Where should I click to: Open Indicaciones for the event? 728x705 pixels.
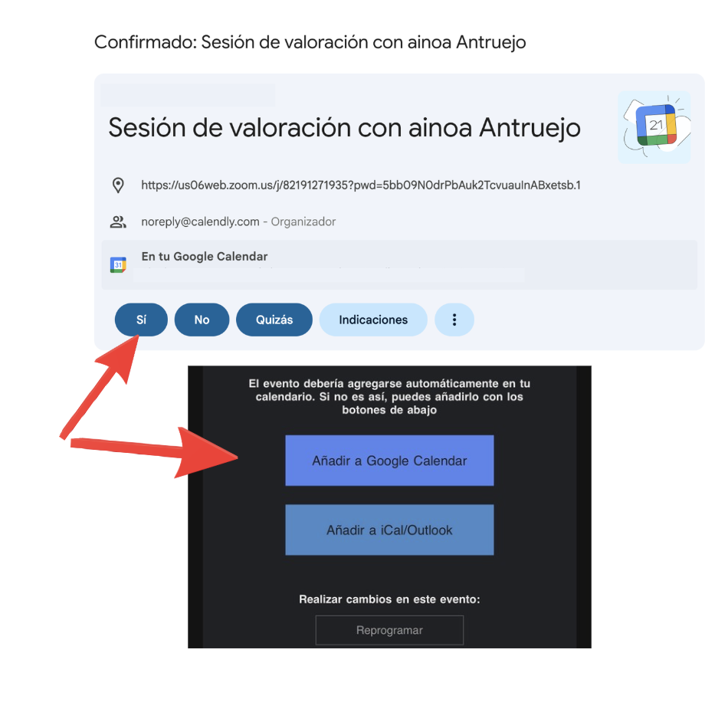tap(373, 320)
